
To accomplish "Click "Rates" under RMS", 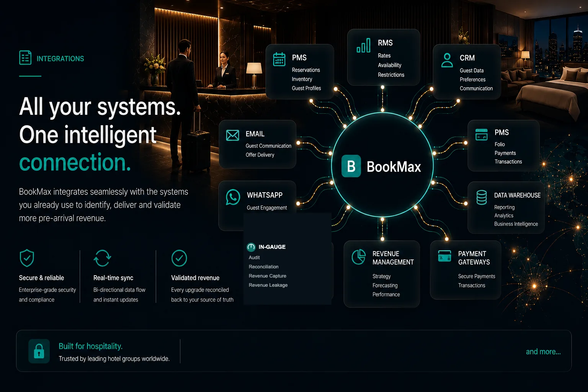I will click(x=384, y=56).
